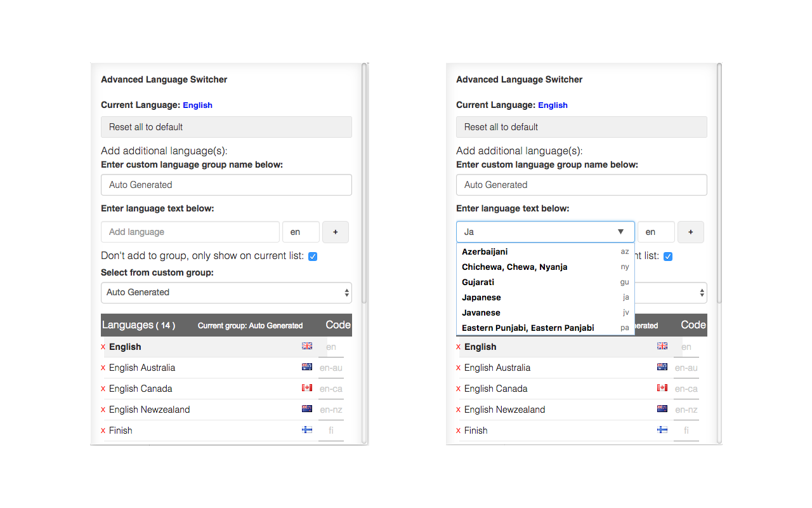Click inside the Add language input field

coord(190,232)
